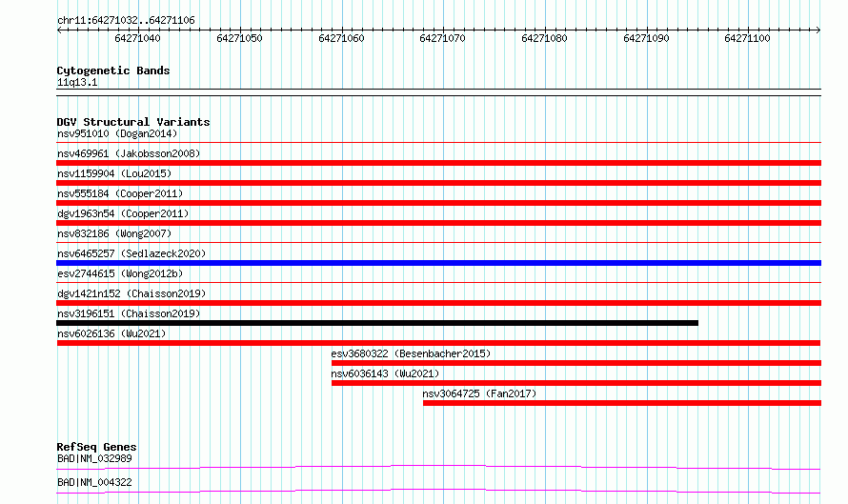Click the nsv1159904 (Lou2015) red bar
Viewport: 848px width, 504px height.
pyautogui.click(x=438, y=183)
